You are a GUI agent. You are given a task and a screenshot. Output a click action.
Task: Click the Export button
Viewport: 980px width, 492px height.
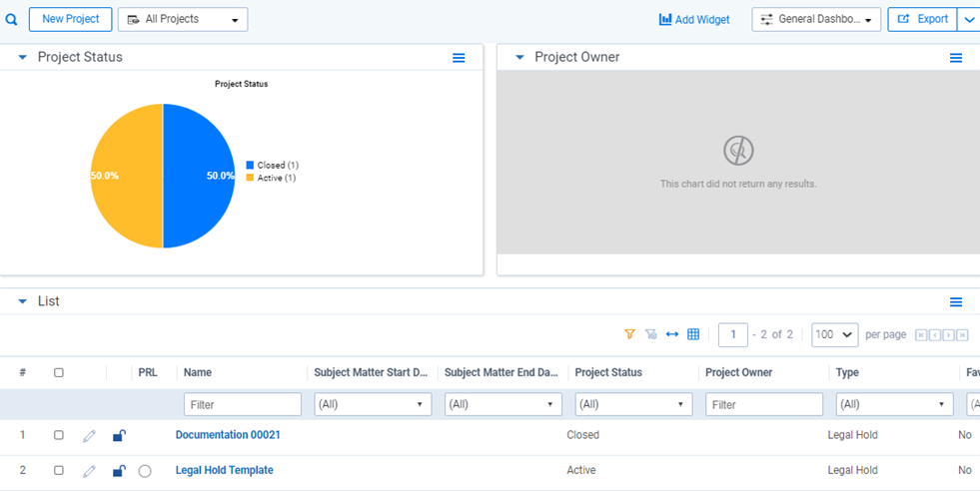point(922,19)
